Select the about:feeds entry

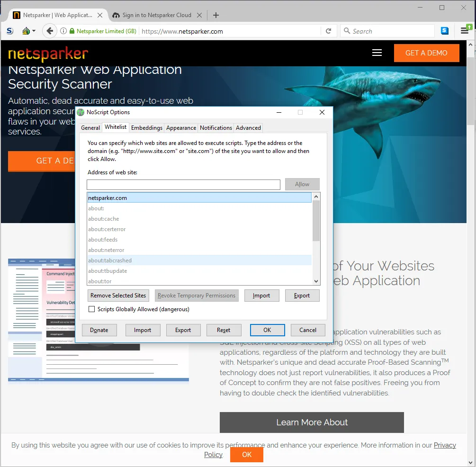[x=199, y=240]
